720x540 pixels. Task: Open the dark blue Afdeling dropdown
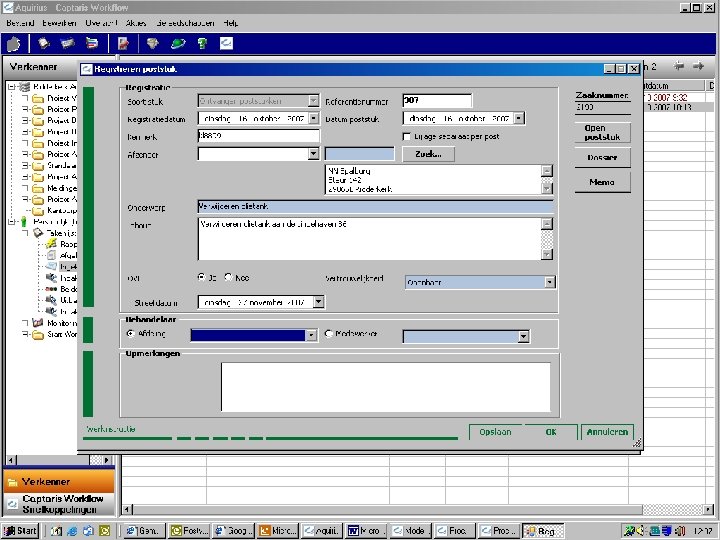click(x=311, y=335)
